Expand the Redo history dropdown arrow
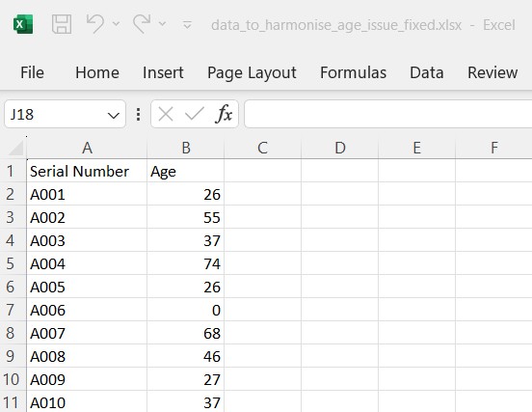This screenshot has height=412, width=532. point(163,24)
